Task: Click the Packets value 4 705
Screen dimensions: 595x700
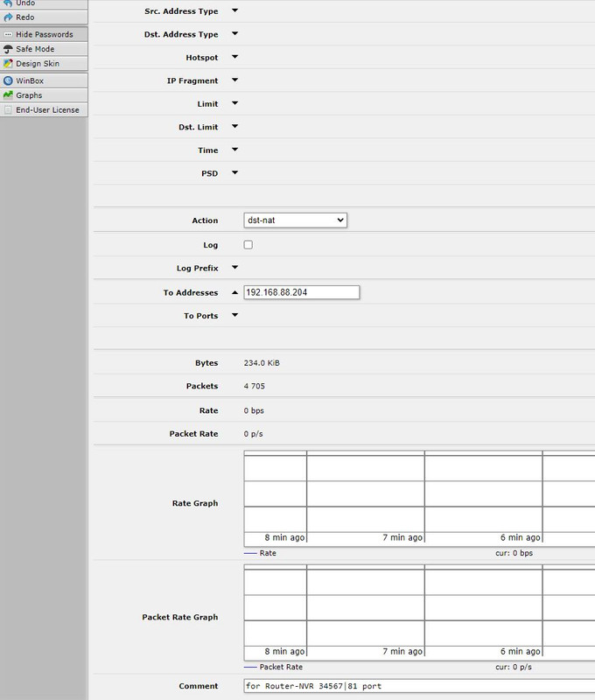Action: (255, 386)
